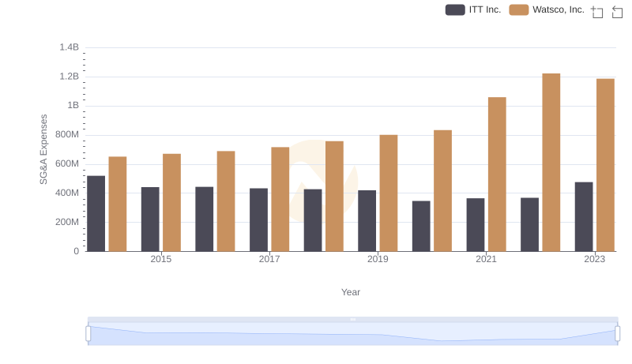Screen dimensions: 632x364
Task: Click the 2019 x-axis label
Action: point(378,259)
